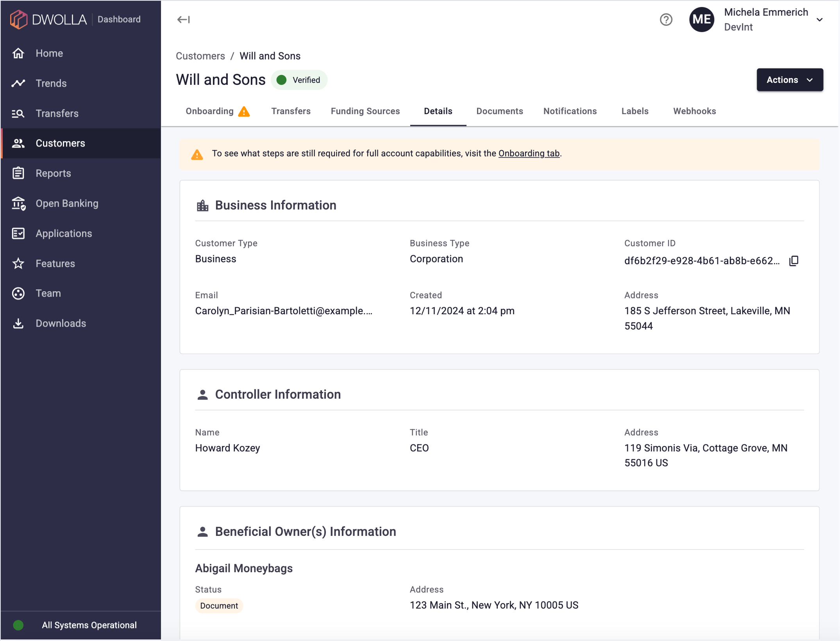Select the Details tab

438,111
